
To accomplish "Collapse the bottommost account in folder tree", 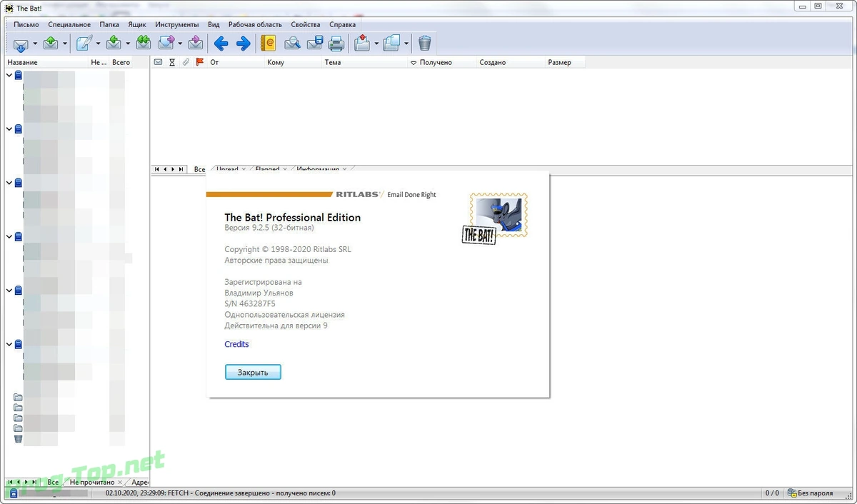I will [x=9, y=344].
